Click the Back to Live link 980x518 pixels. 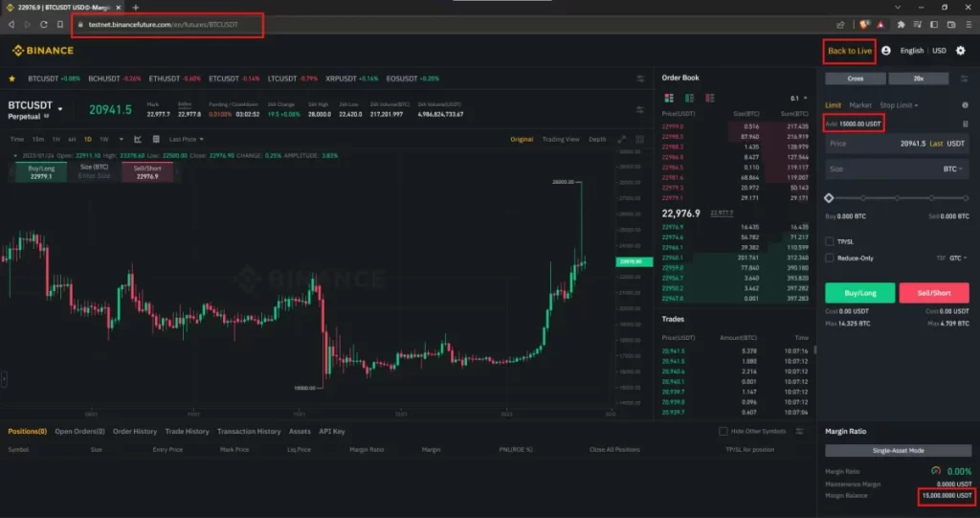[x=850, y=50]
